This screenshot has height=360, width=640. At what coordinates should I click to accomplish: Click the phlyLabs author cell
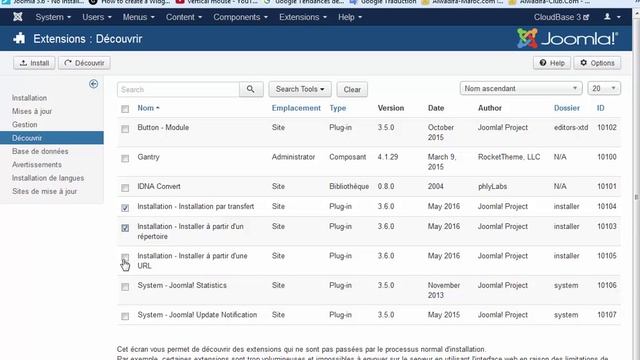[492, 187]
